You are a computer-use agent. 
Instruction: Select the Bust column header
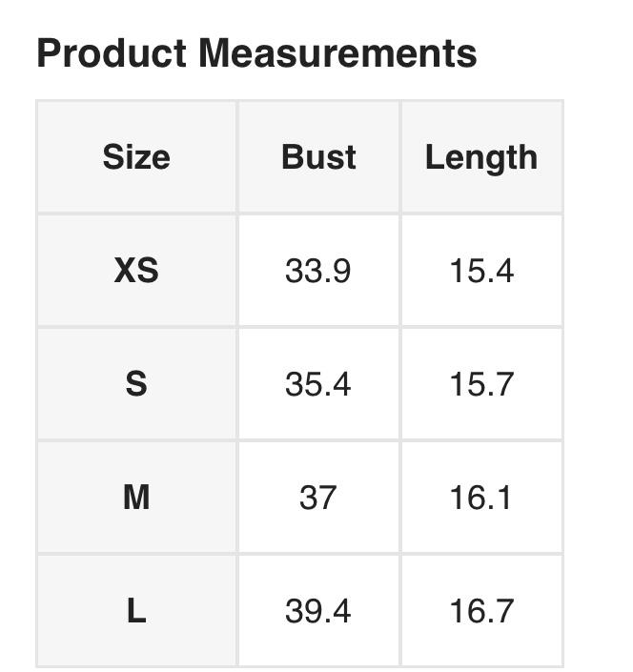tap(318, 157)
